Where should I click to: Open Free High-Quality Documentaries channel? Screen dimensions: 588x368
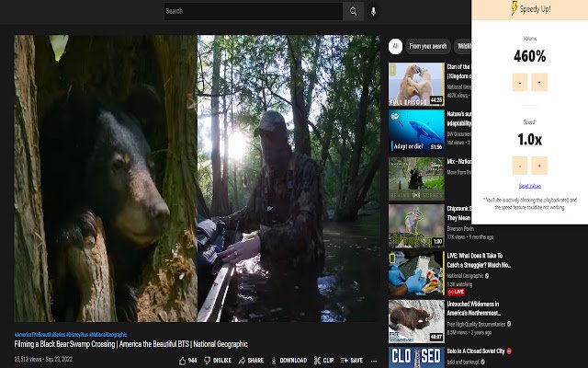(476, 324)
